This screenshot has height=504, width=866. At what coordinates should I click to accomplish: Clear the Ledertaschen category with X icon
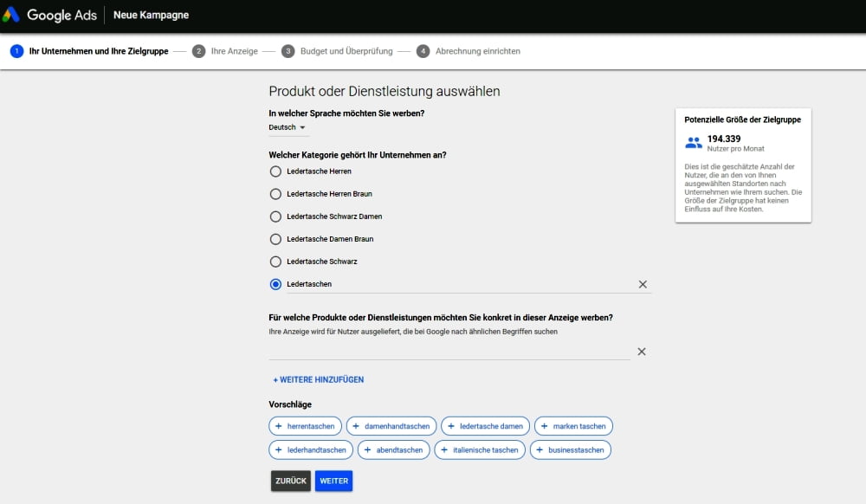[643, 284]
